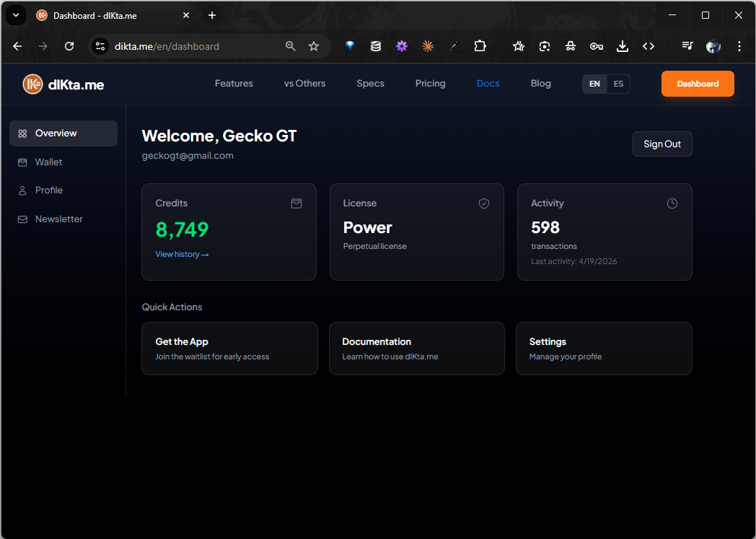This screenshot has height=539, width=756.
Task: Open Chrome's three-dot menu
Action: click(739, 45)
